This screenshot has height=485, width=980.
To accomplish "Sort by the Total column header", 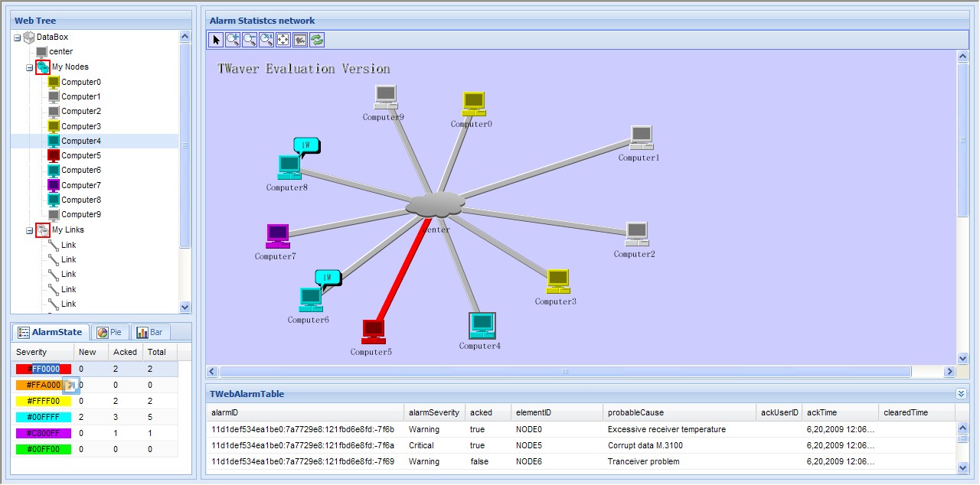I will (x=160, y=353).
